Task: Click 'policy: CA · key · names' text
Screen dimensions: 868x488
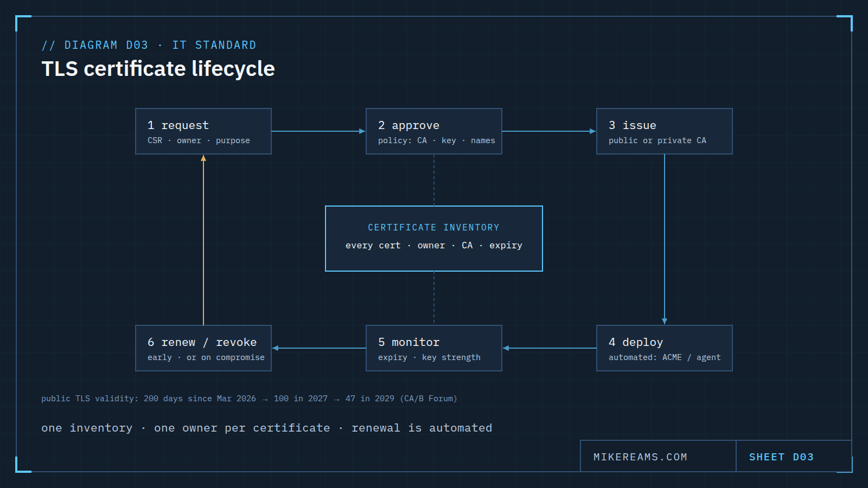Action: coord(437,140)
